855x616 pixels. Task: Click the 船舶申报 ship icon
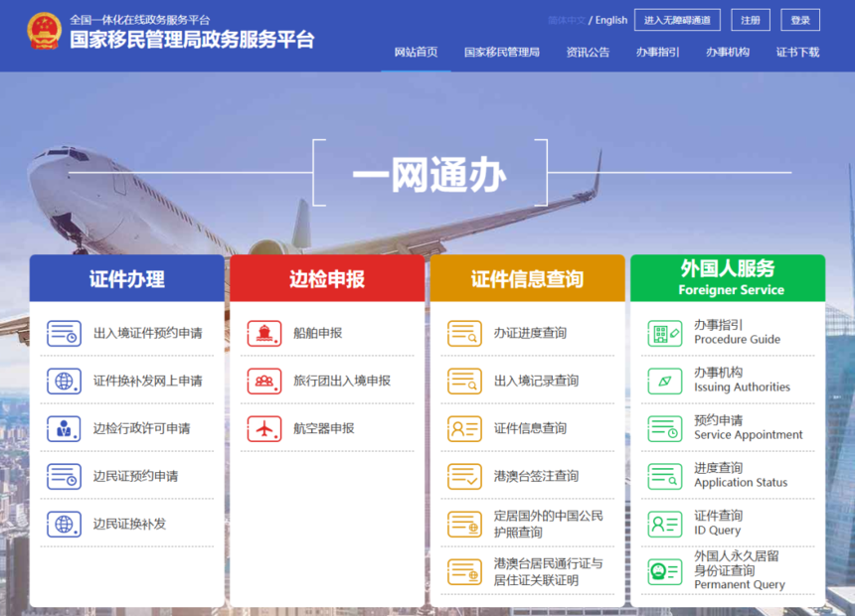[264, 333]
